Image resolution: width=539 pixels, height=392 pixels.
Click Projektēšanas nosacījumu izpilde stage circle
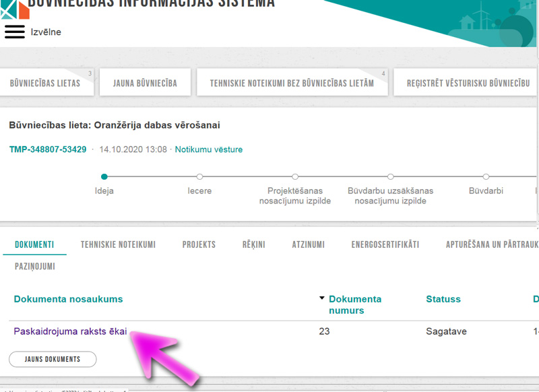click(295, 176)
